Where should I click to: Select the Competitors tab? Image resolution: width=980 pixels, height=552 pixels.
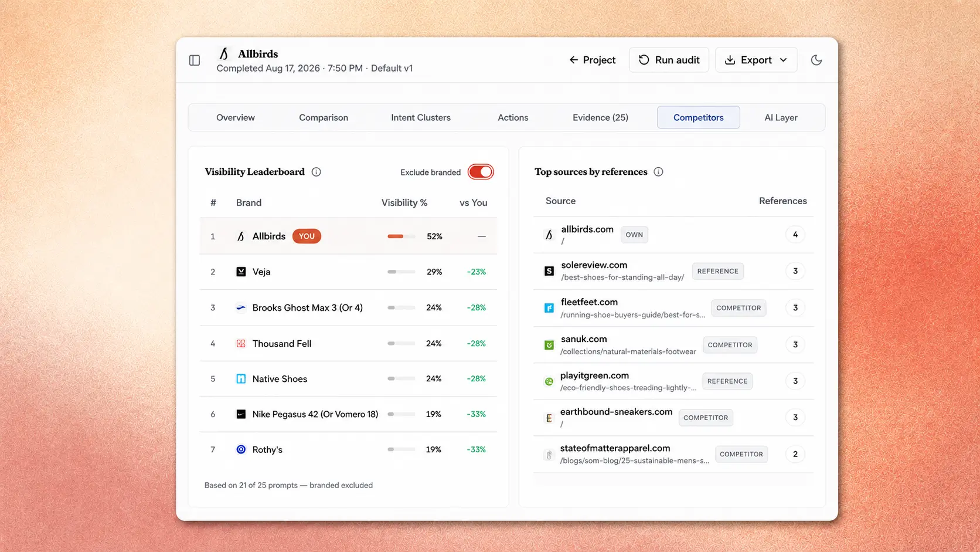pyautogui.click(x=699, y=117)
